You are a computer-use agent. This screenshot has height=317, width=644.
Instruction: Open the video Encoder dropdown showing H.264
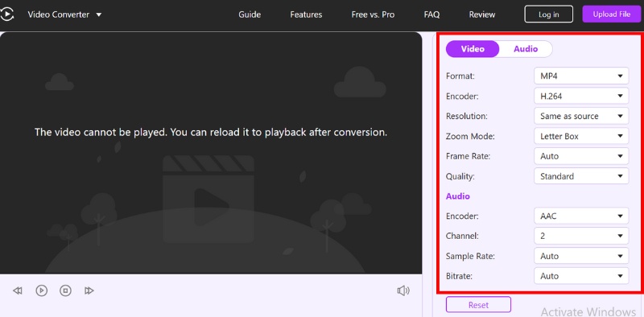tap(581, 96)
